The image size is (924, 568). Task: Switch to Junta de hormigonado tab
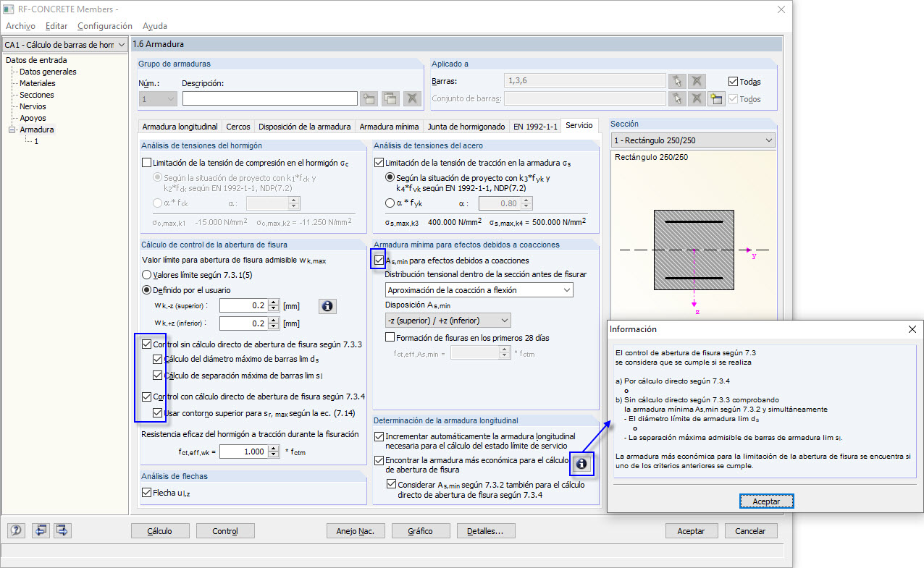(466, 126)
